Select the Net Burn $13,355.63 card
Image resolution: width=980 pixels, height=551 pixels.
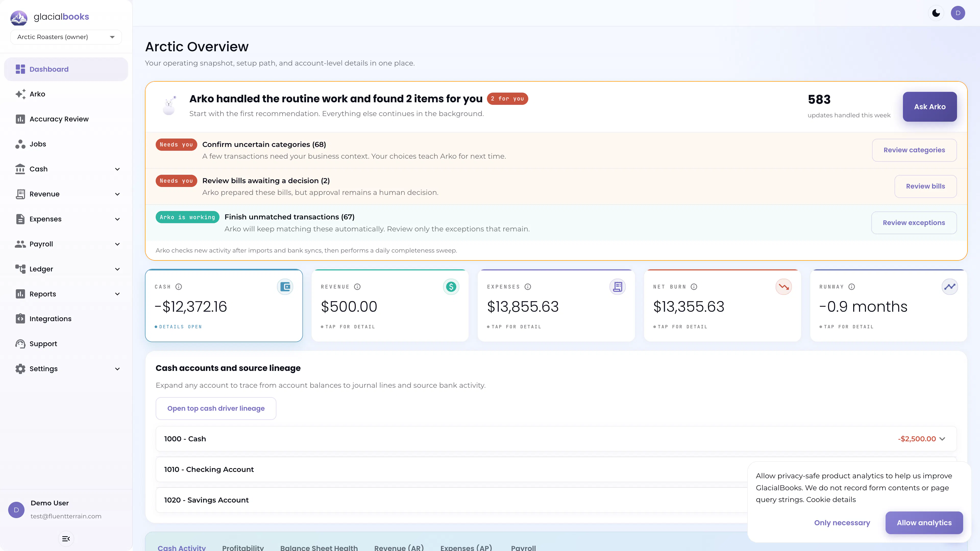tap(722, 306)
